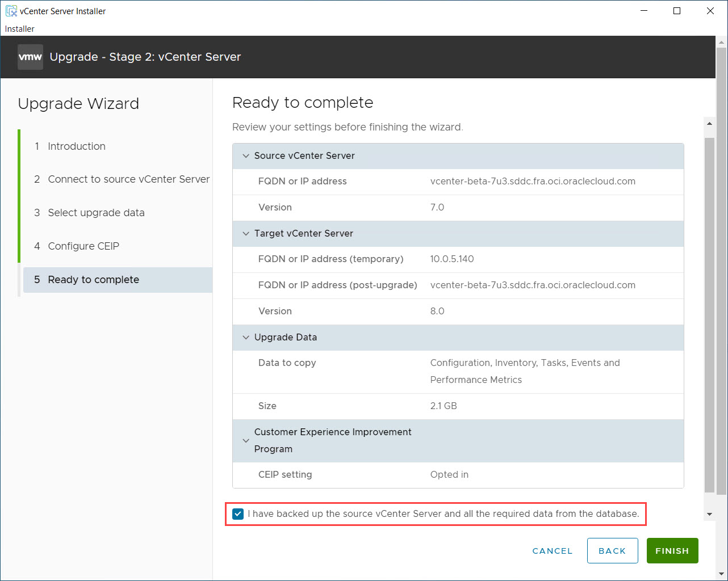Click the BACK button
This screenshot has height=581, width=728.
tap(612, 551)
